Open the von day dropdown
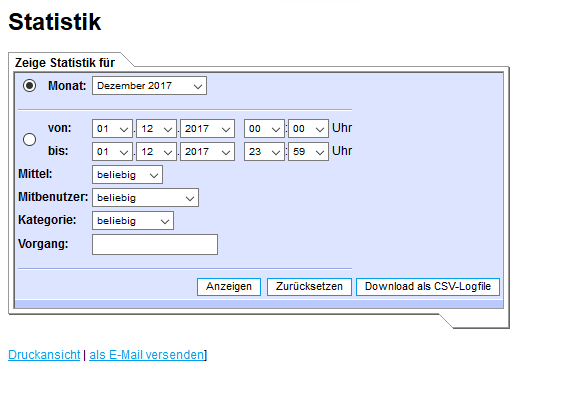 (x=112, y=129)
